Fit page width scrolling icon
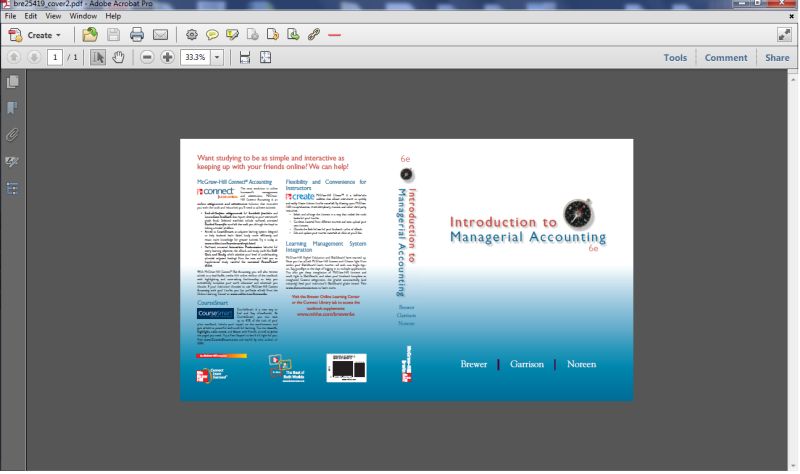800x474 pixels. (x=245, y=57)
